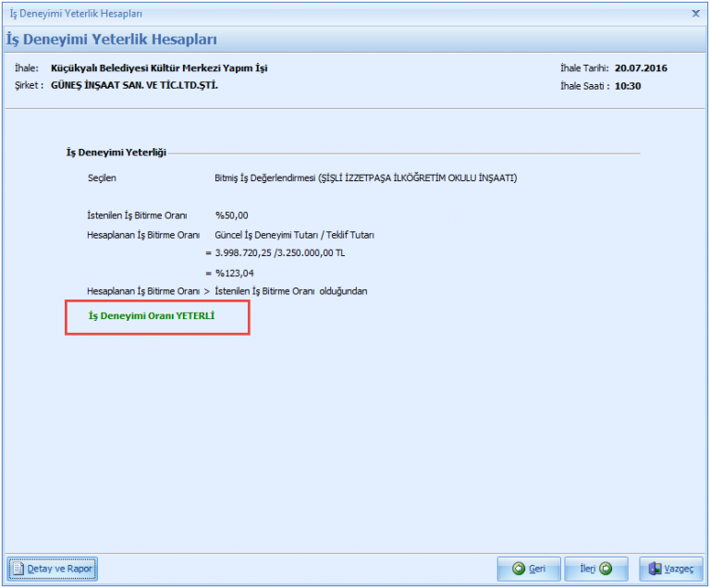Click the calculated ratio result %123,04

tap(234, 273)
